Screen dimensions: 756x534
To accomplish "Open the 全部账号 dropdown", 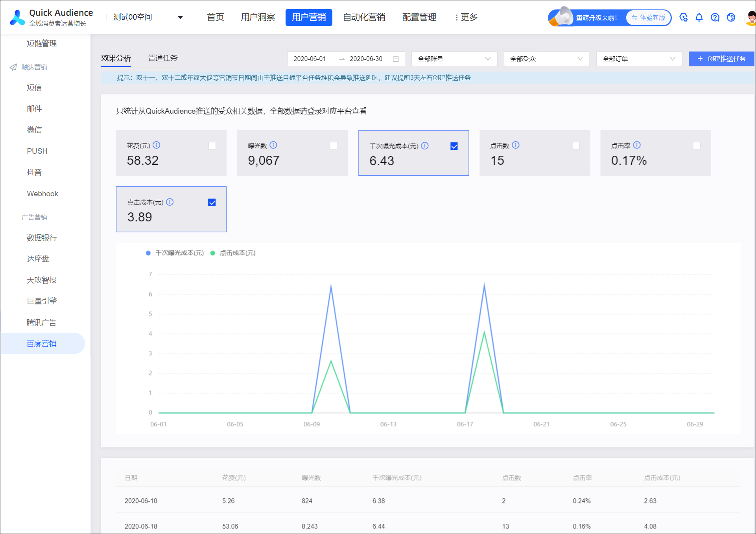I will click(454, 59).
